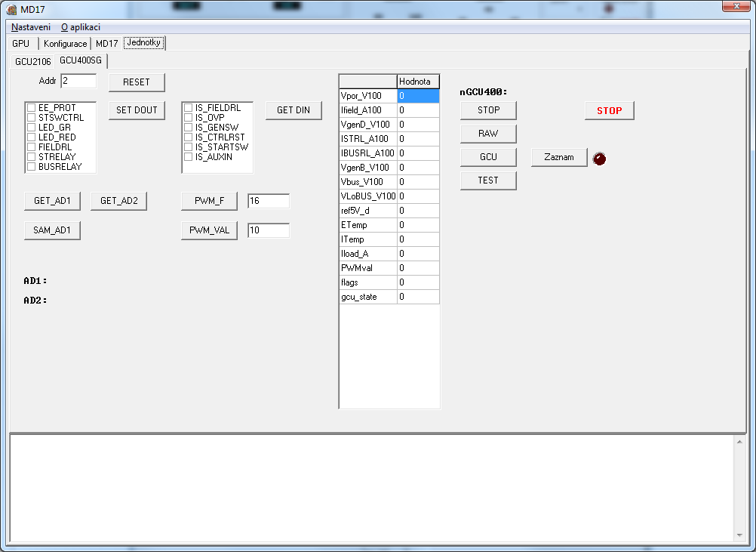Click the Vbus_V100 row label
The image size is (756, 552).
368,182
